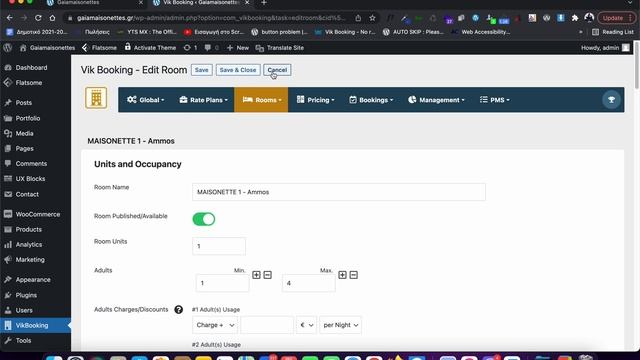Open Flatsome in the sidebar
The image size is (640, 360).
[x=29, y=83]
